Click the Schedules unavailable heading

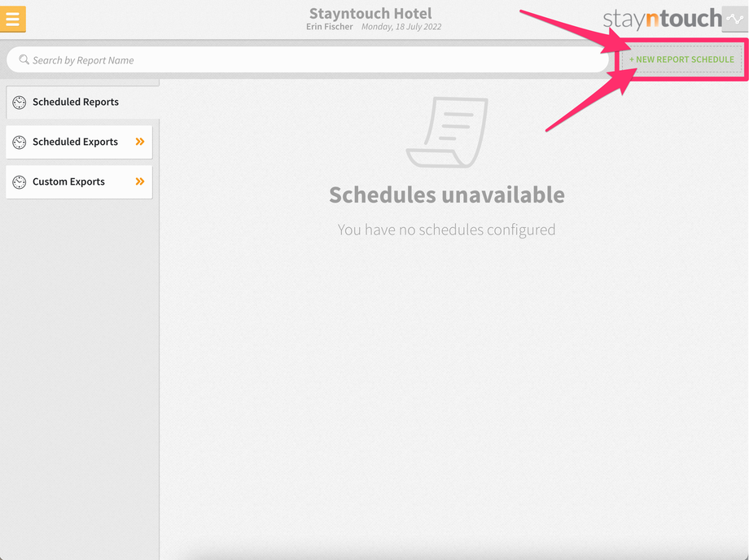pyautogui.click(x=447, y=195)
